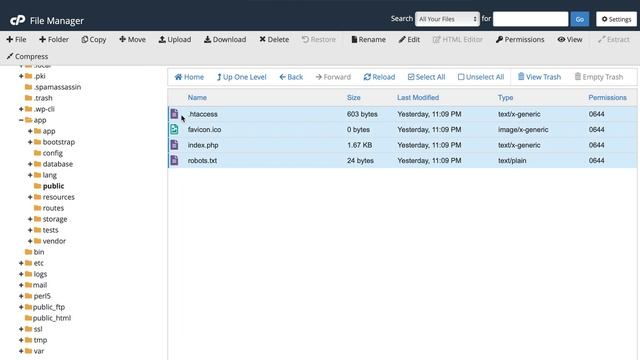640x360 pixels.
Task: Sort files by Name column
Action: [x=197, y=98]
